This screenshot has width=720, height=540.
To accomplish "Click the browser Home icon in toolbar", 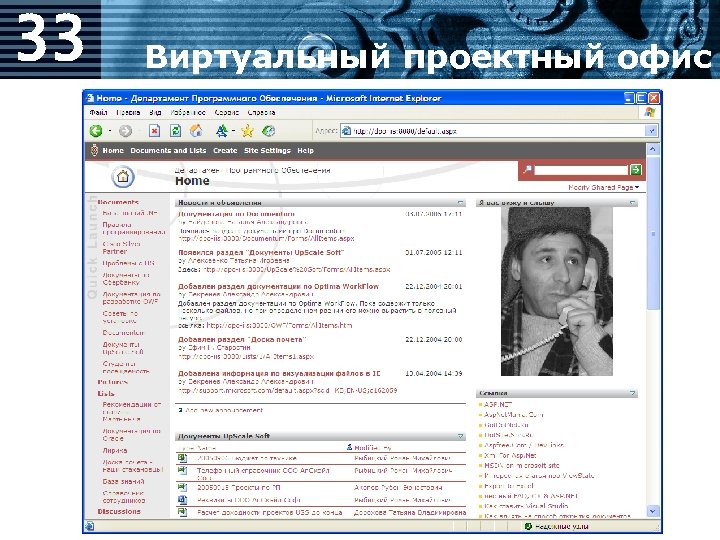I will click(197, 131).
